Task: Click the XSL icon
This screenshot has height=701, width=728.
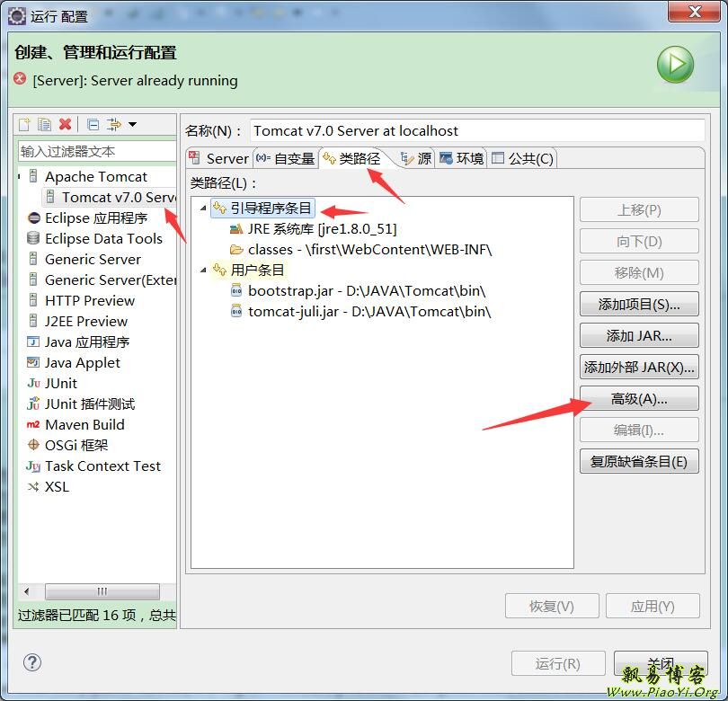Action: [x=33, y=486]
